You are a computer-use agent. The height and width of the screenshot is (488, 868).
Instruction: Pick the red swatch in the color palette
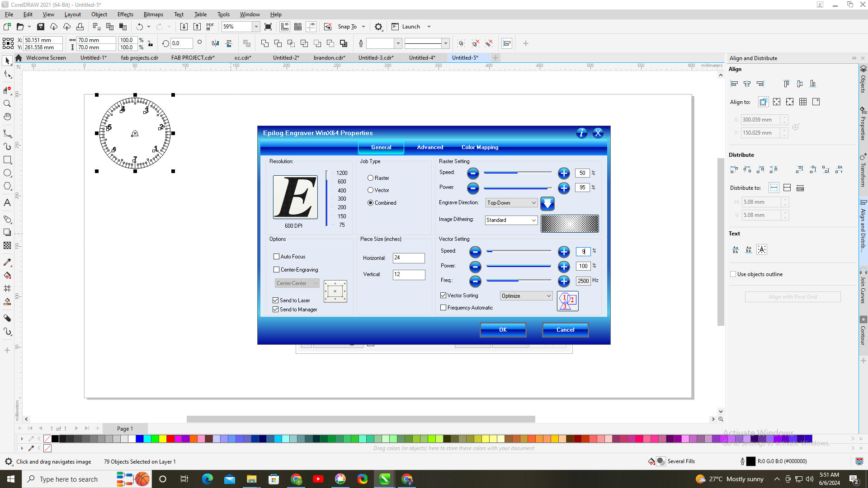[x=170, y=439]
